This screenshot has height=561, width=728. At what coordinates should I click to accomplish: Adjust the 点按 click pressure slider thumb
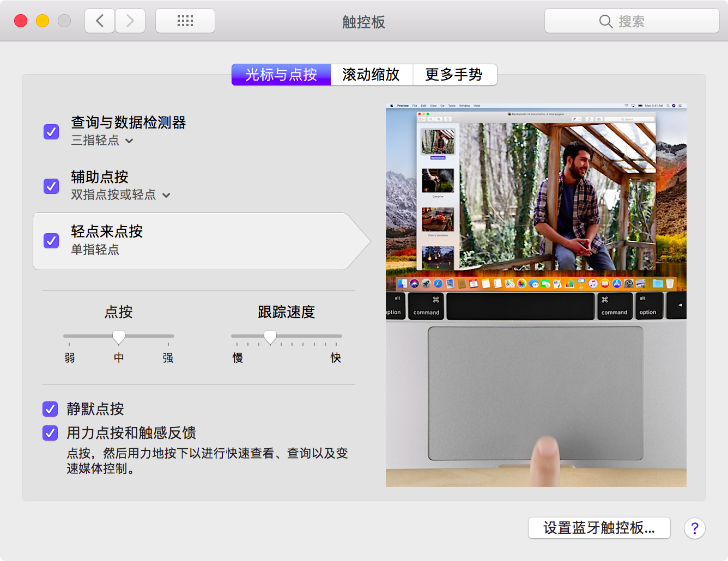(119, 337)
